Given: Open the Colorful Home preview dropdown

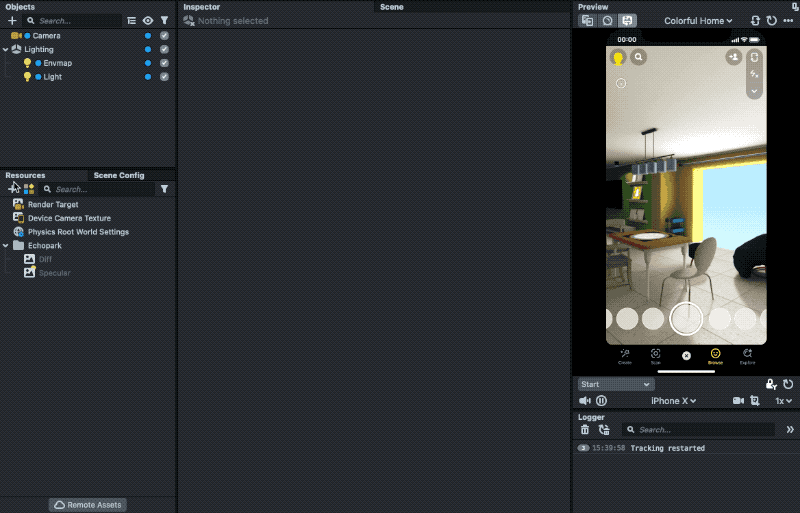Looking at the screenshot, I should click(x=698, y=20).
